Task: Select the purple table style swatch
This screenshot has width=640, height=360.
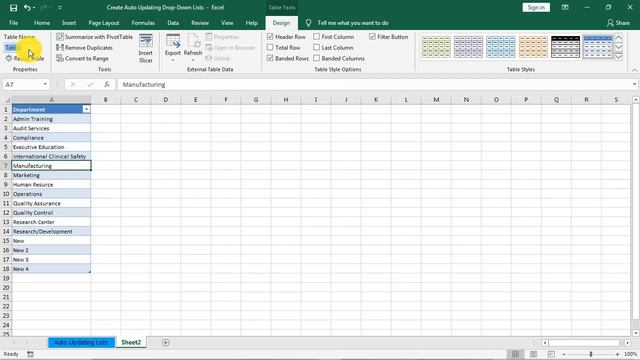Action: point(468,47)
